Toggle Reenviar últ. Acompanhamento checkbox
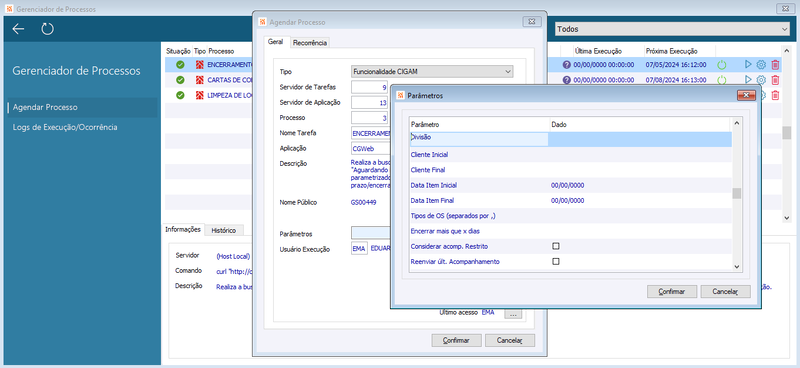 tap(556, 261)
